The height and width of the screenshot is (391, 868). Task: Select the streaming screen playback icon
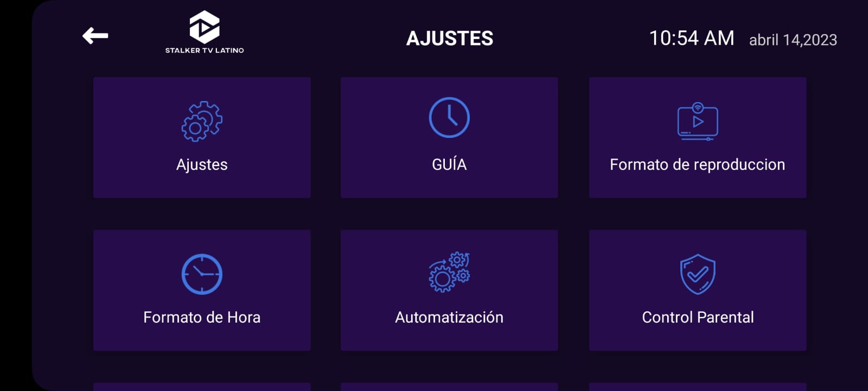tap(698, 122)
